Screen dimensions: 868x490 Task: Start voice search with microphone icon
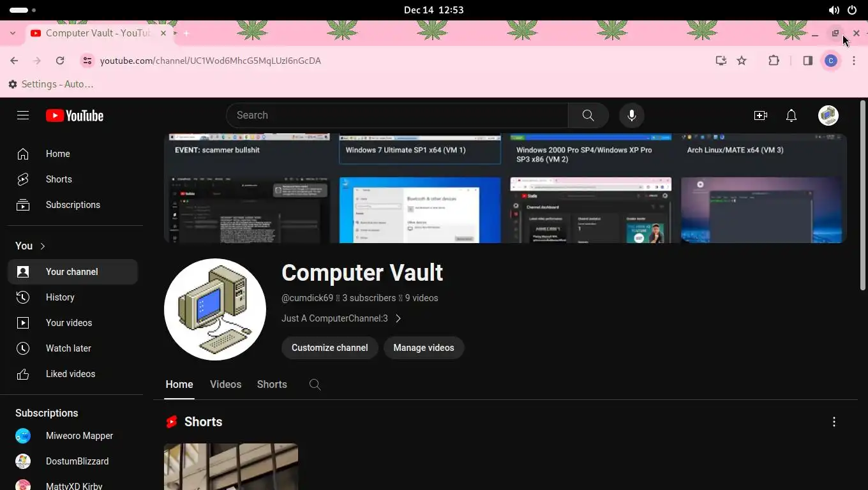(x=632, y=115)
